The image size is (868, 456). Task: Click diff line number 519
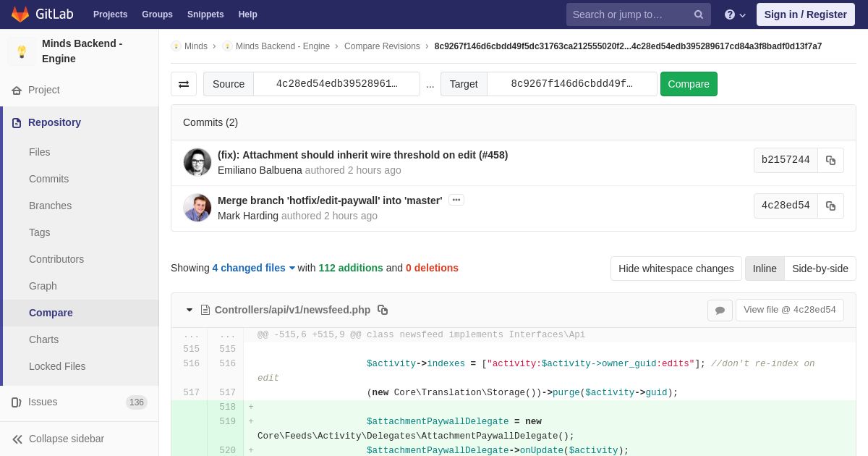227,422
